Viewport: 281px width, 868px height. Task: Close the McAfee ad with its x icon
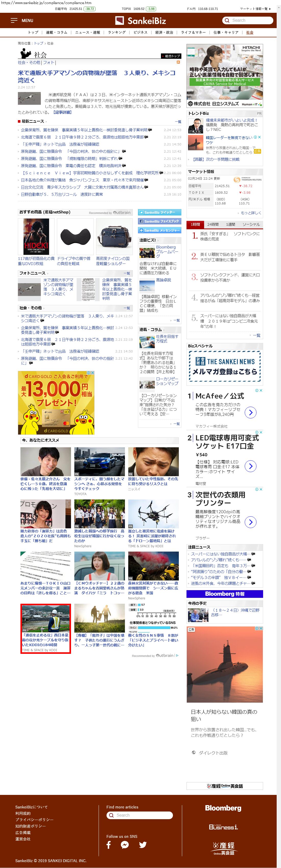click(261, 390)
